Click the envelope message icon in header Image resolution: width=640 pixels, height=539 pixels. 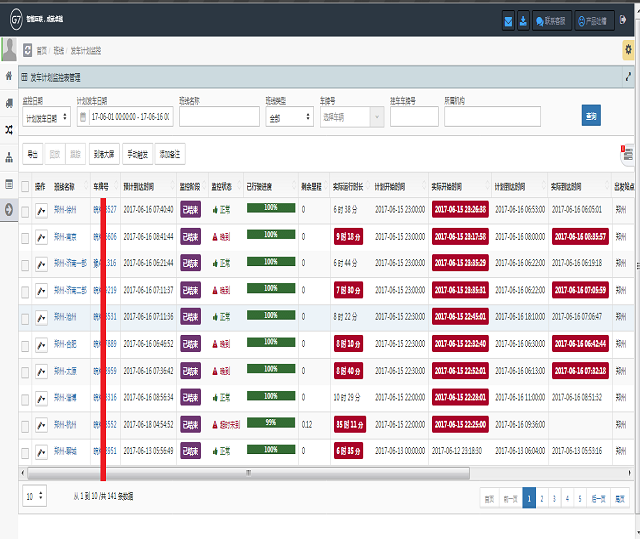pyautogui.click(x=509, y=20)
